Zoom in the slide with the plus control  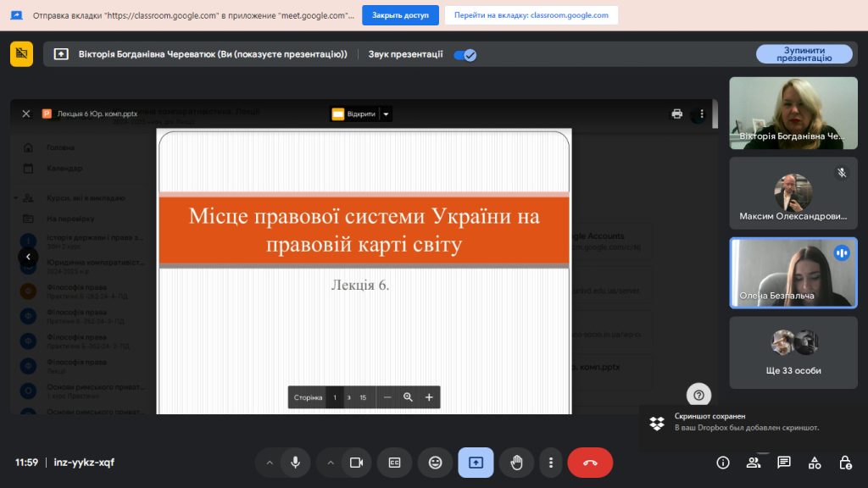pyautogui.click(x=429, y=397)
